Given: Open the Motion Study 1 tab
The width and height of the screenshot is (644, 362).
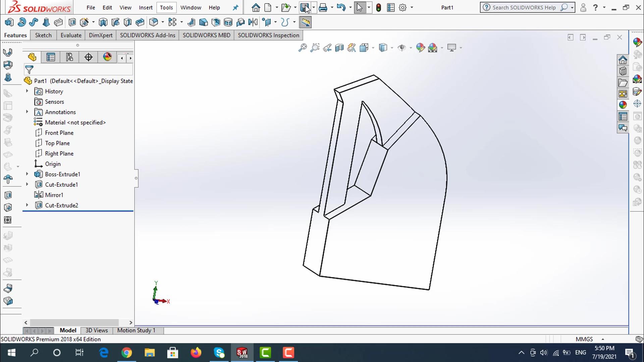Looking at the screenshot, I should coord(136,330).
